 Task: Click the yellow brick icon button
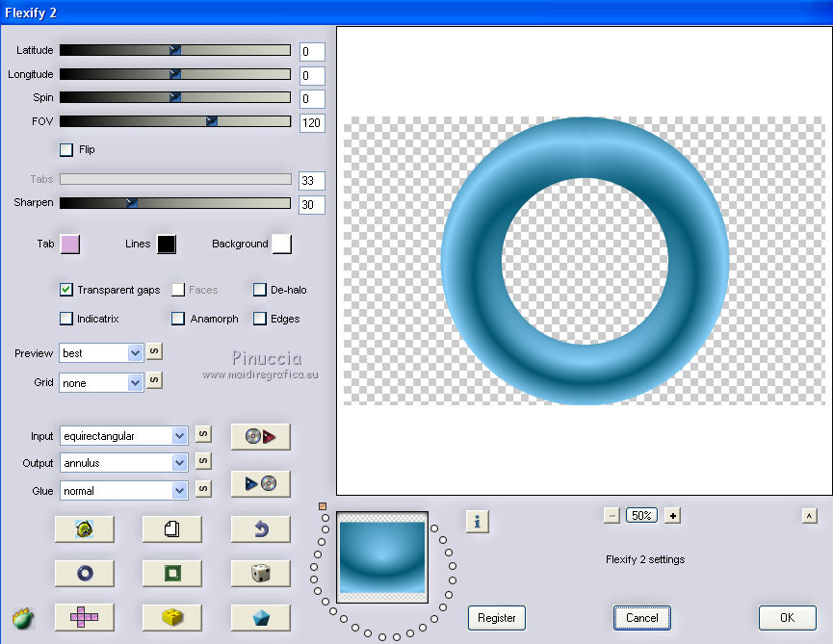point(172,617)
